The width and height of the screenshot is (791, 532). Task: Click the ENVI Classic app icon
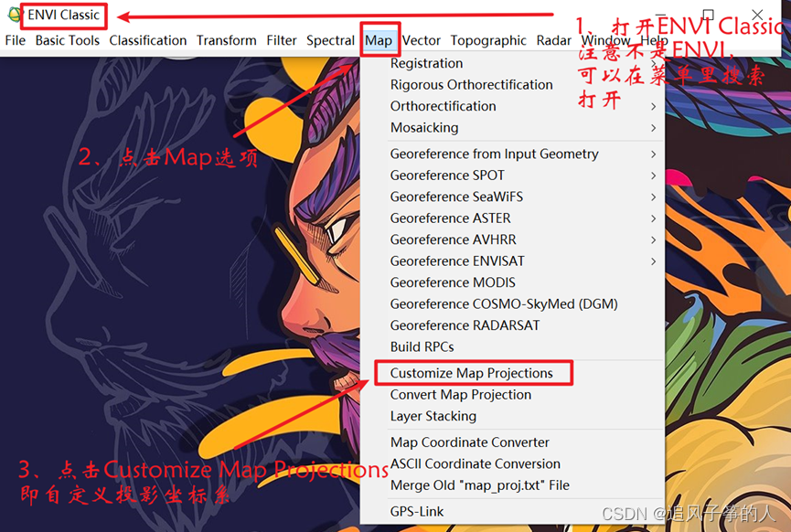coord(15,15)
